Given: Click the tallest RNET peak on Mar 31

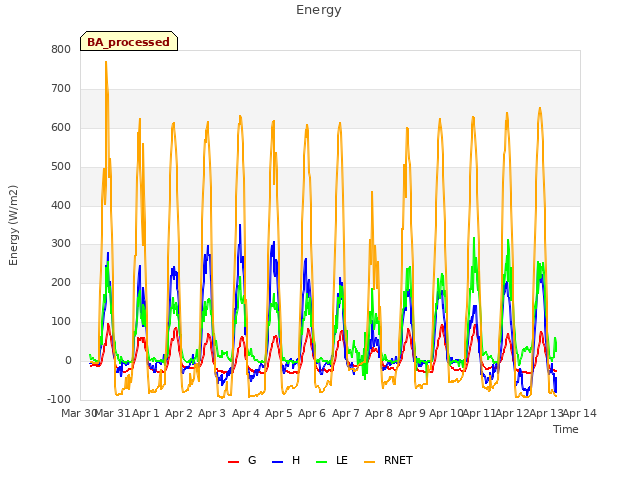Looking at the screenshot, I should click(106, 62).
